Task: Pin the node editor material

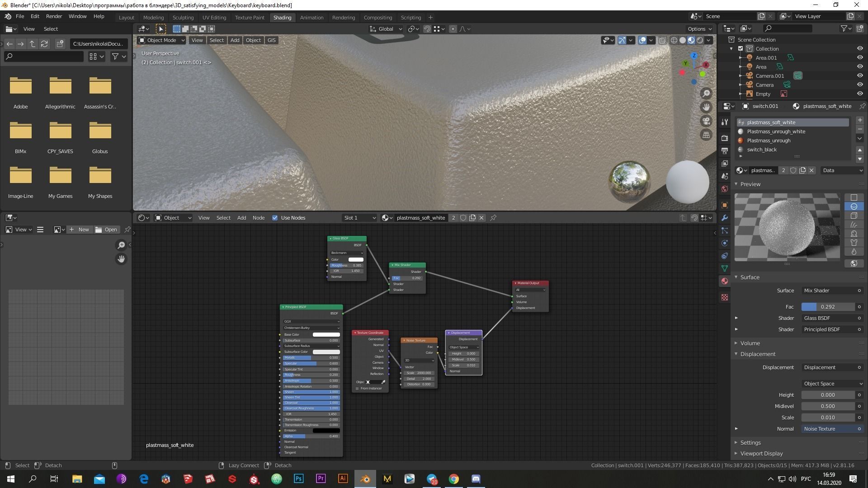Action: [x=493, y=218]
